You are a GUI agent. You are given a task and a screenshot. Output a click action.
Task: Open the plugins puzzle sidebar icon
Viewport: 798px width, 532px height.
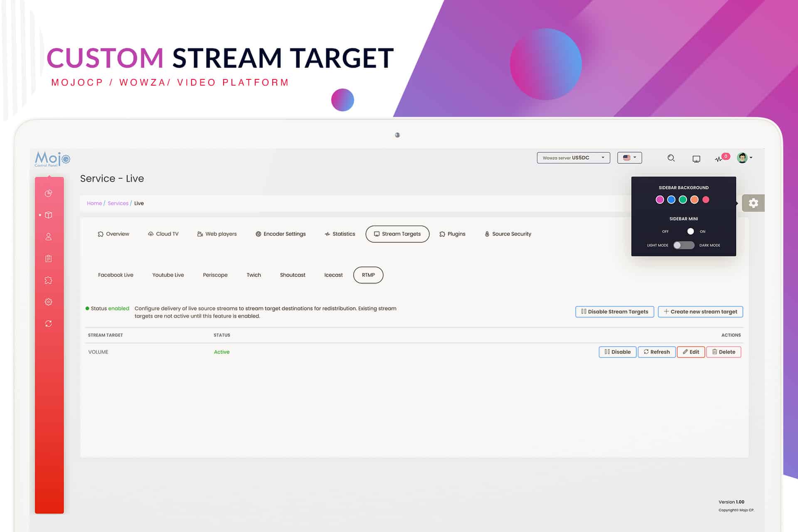click(x=48, y=280)
